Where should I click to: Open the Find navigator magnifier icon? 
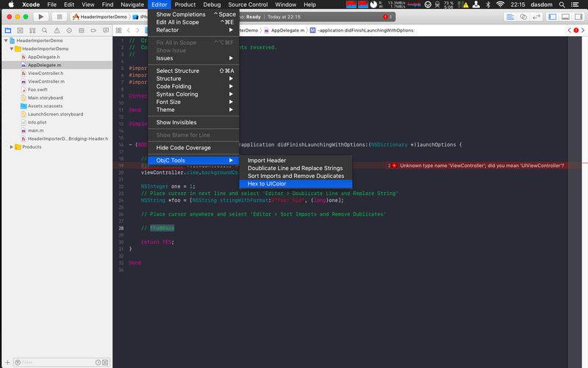[x=45, y=30]
